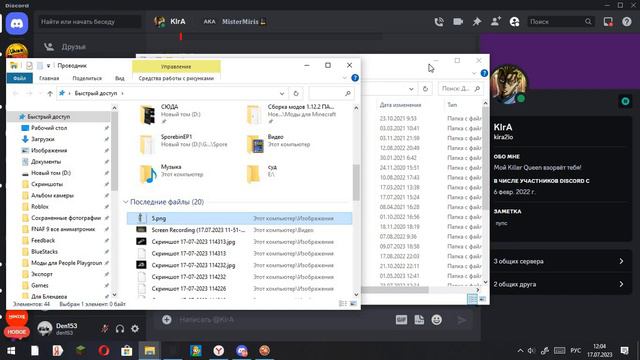The image size is (640, 360).
Task: Start a voice call with KIrA
Action: [439, 22]
